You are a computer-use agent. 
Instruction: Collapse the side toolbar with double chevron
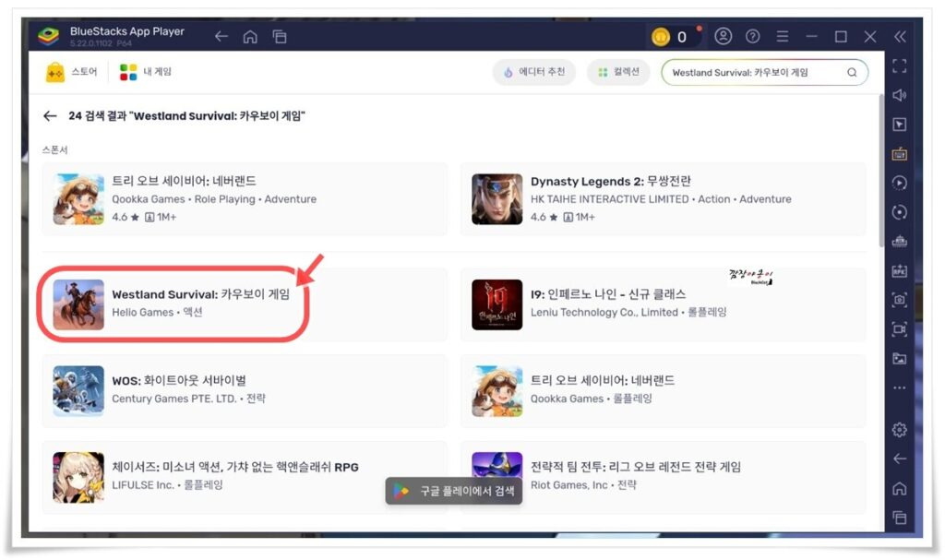tap(900, 37)
